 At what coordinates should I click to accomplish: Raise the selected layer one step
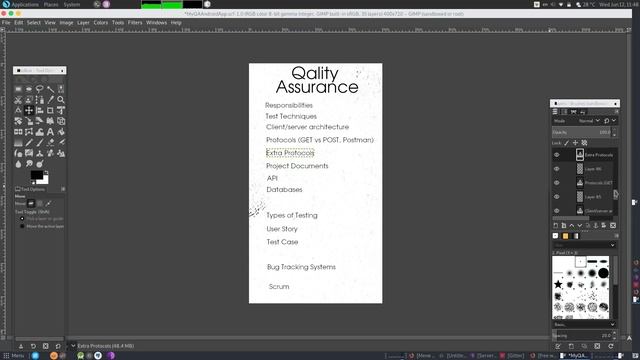(572, 225)
